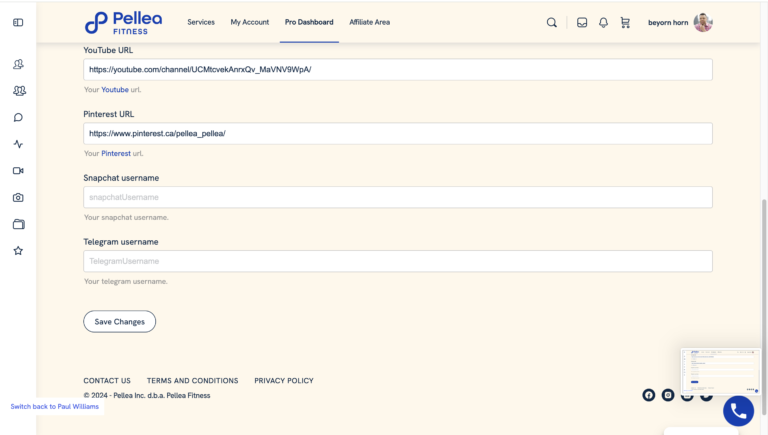The image size is (768, 435).
Task: Click the "Snapchat username" field label
Action: tap(121, 178)
